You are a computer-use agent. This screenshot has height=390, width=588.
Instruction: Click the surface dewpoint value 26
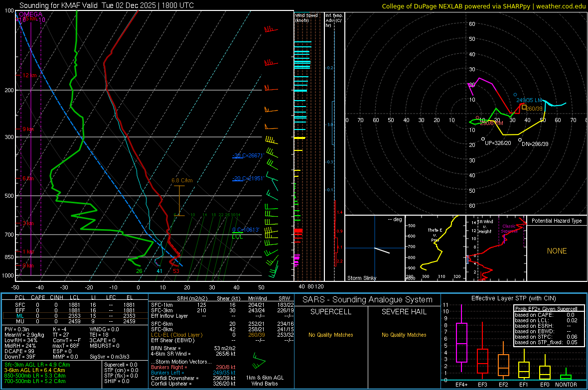139,271
